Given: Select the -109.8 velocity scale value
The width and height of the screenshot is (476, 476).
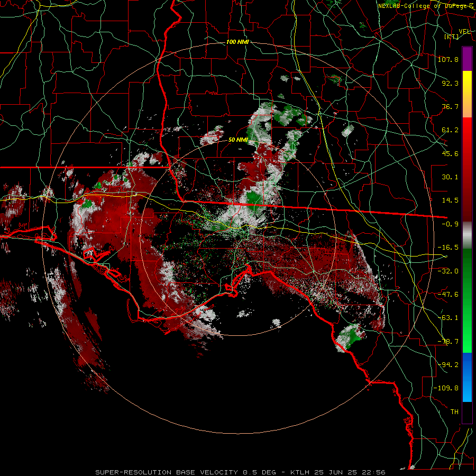Looking at the screenshot, I should pyautogui.click(x=446, y=388).
